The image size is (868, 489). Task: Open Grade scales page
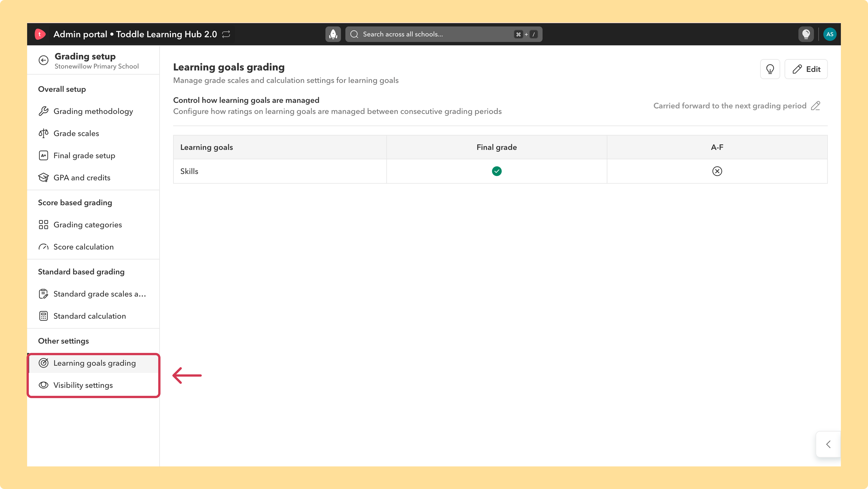click(93, 133)
